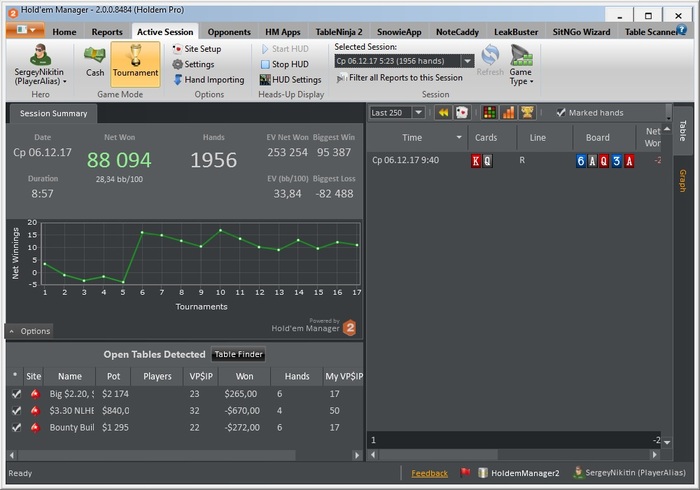Sort open tables by VP$IP column
This screenshot has height=490, width=700.
pos(201,377)
